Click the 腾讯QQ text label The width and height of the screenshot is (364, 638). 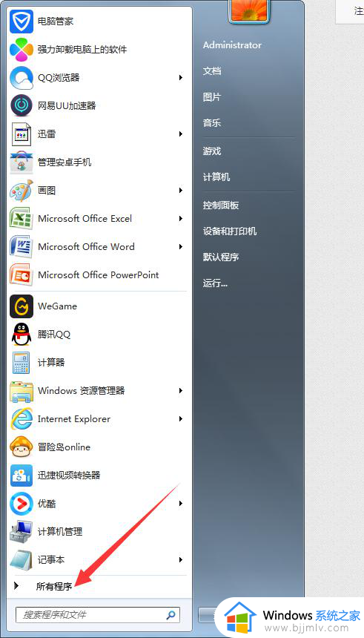pyautogui.click(x=54, y=335)
